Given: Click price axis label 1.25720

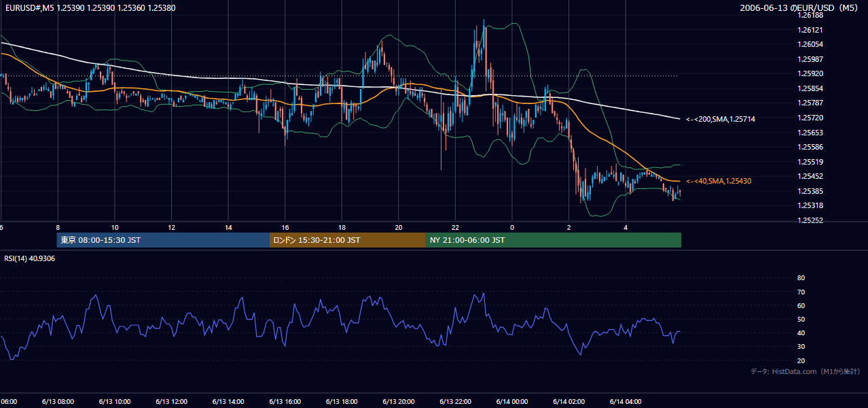Looking at the screenshot, I should tap(810, 118).
